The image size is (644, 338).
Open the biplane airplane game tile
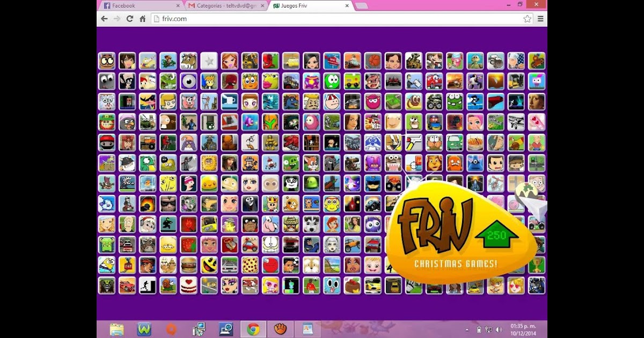click(x=516, y=122)
